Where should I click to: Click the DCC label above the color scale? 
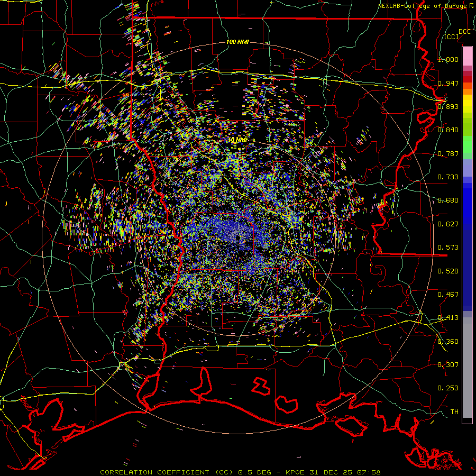(464, 32)
